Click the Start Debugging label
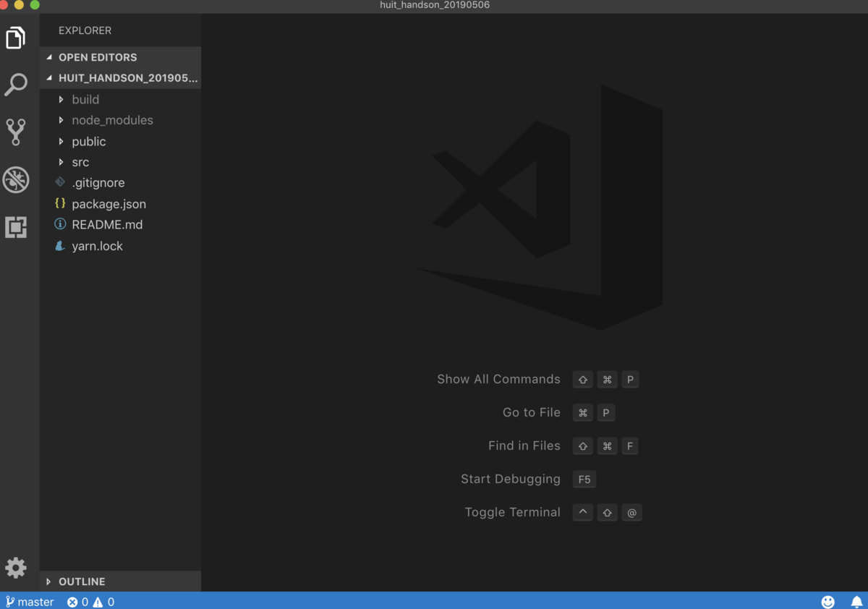Screen dimensions: 868x609 pos(511,479)
